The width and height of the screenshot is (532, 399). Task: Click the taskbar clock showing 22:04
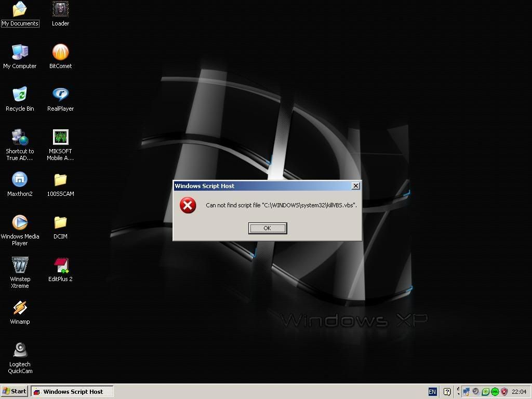(519, 392)
